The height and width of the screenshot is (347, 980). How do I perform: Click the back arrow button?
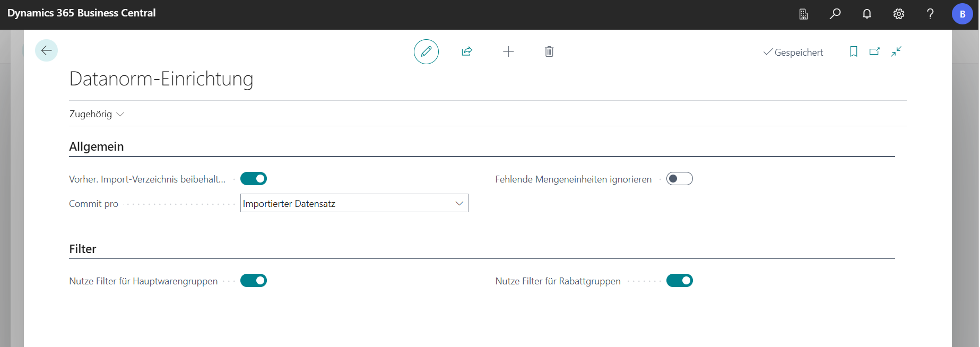pyautogui.click(x=46, y=51)
